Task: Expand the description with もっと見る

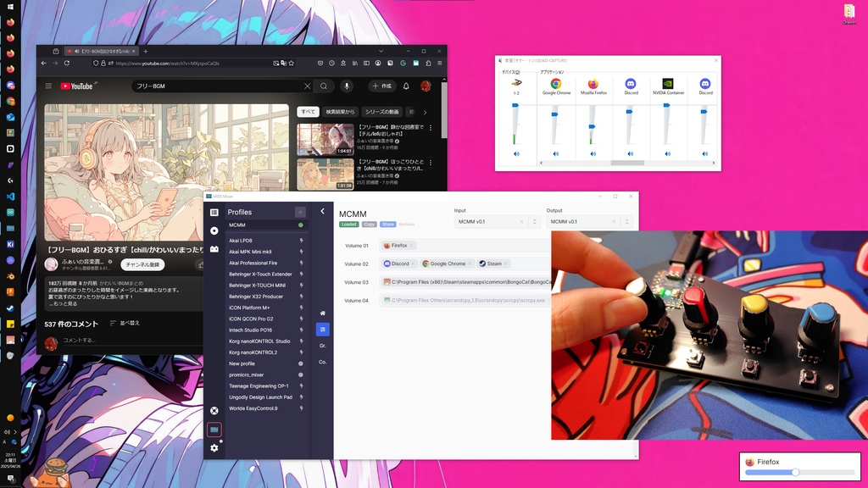Action: (x=64, y=304)
